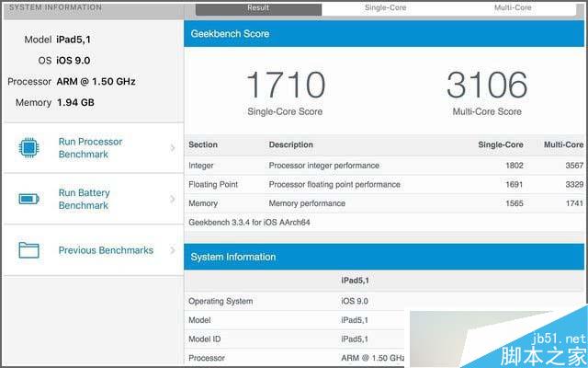Click the Geekbench Score header
This screenshot has height=368, width=588.
(x=384, y=34)
